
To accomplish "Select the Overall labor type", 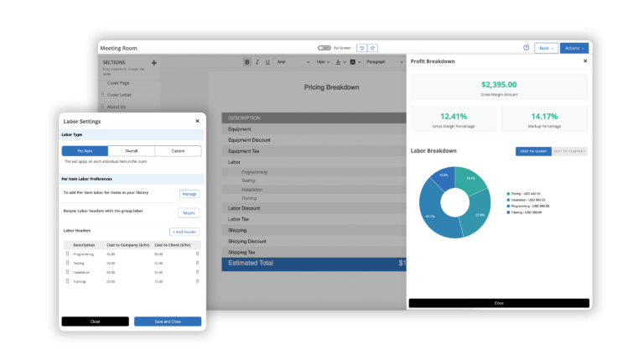I will tap(132, 151).
